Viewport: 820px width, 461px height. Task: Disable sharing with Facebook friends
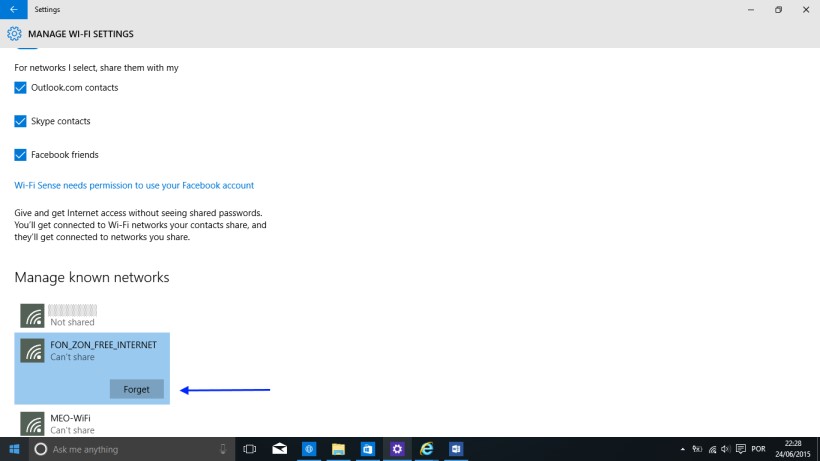tap(20, 155)
